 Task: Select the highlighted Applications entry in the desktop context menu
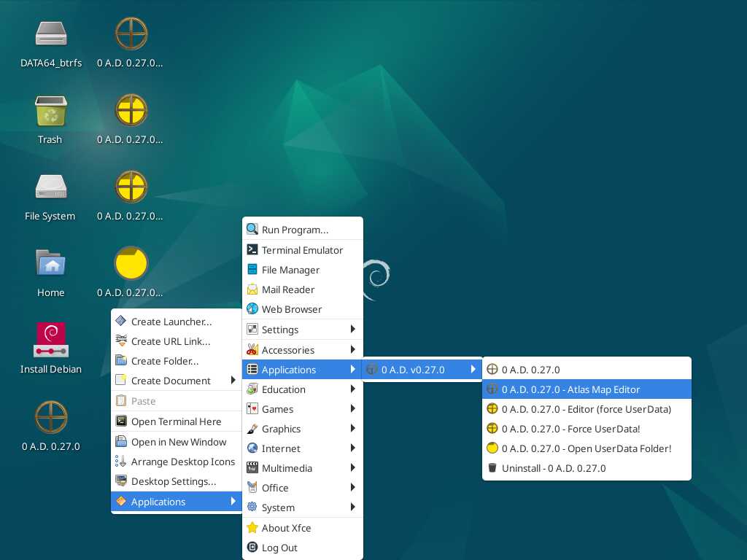(x=177, y=502)
